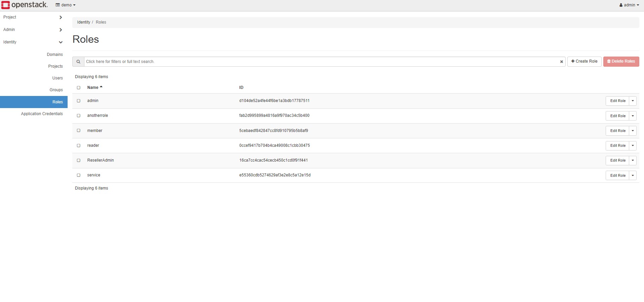Open Application Credentials page
The width and height of the screenshot is (644, 302).
[42, 114]
